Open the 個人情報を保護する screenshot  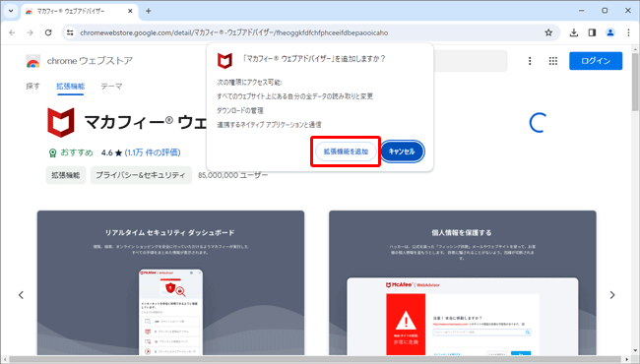click(x=463, y=282)
